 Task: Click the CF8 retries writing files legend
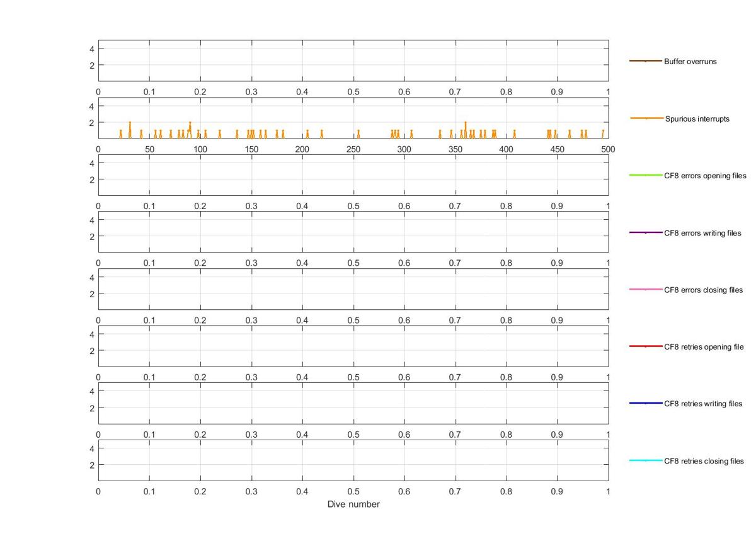pyautogui.click(x=703, y=404)
